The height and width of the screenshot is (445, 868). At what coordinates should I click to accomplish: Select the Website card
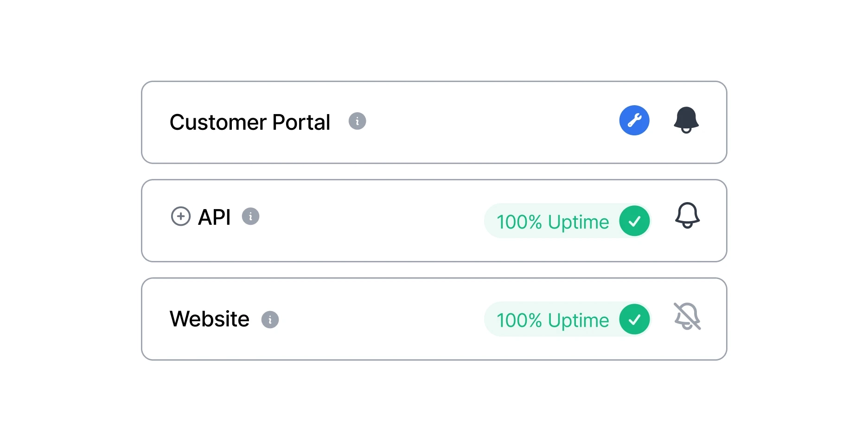pos(434,319)
